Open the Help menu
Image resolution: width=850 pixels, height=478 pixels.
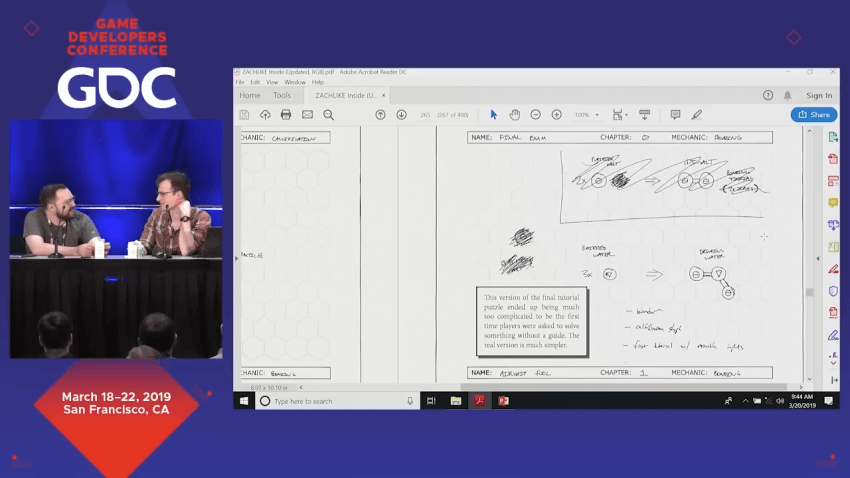(318, 82)
